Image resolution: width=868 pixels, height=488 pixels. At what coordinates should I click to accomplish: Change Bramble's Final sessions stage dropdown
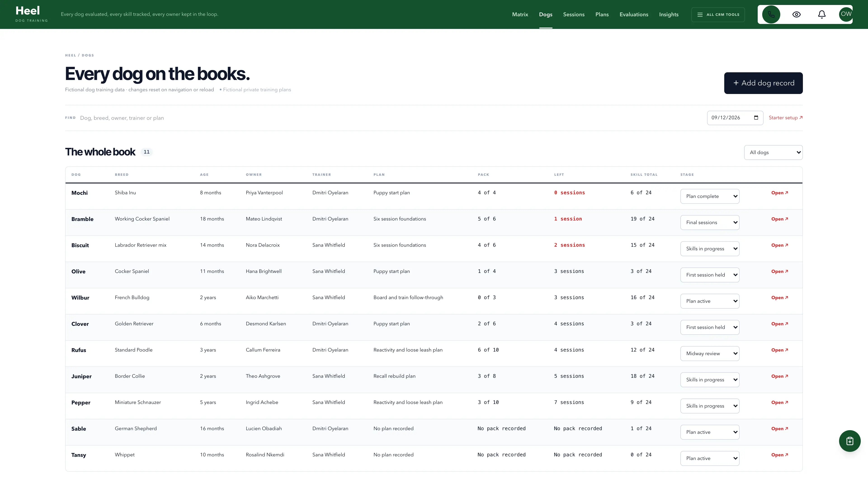pos(710,223)
